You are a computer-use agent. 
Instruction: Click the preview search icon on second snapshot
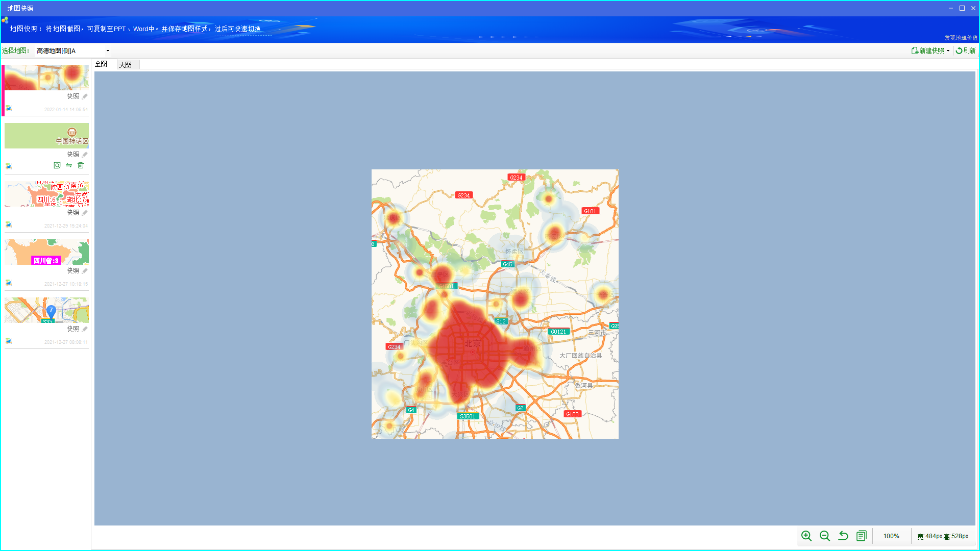pos(57,165)
